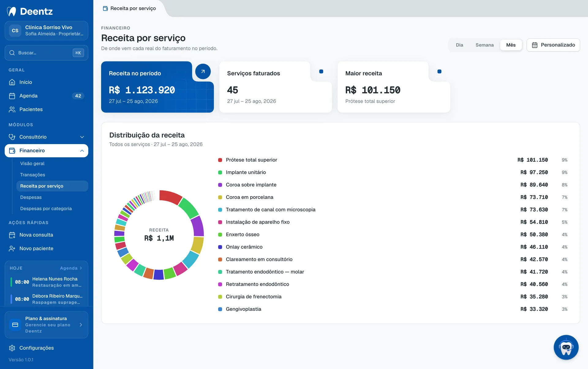Click the red Prótese total superior swatch

point(220,160)
